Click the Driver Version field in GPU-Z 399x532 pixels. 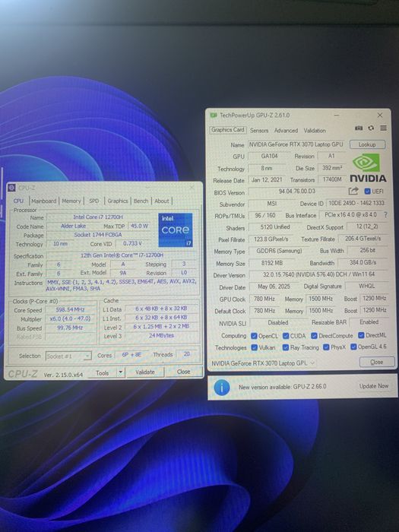(318, 274)
